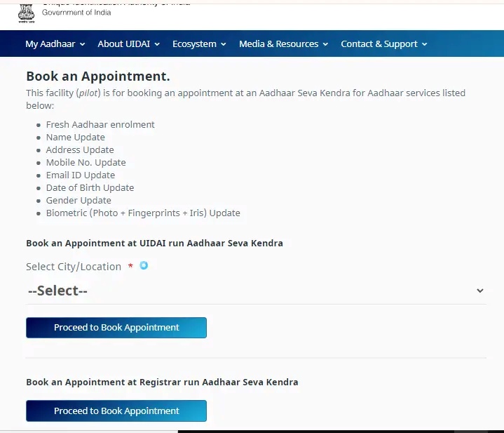Click the Email ID Update list item
Screen dimensions: 504x433
pyautogui.click(x=81, y=175)
